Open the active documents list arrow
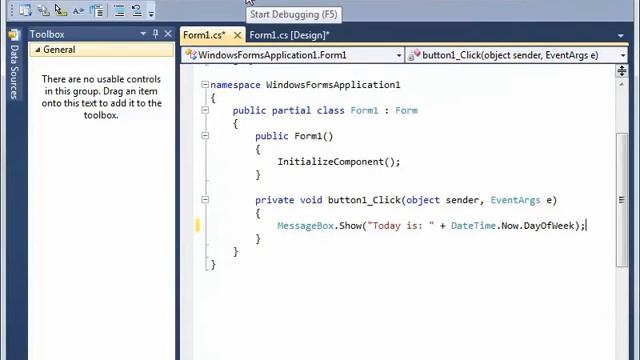This screenshot has height=360, width=640. [620, 36]
